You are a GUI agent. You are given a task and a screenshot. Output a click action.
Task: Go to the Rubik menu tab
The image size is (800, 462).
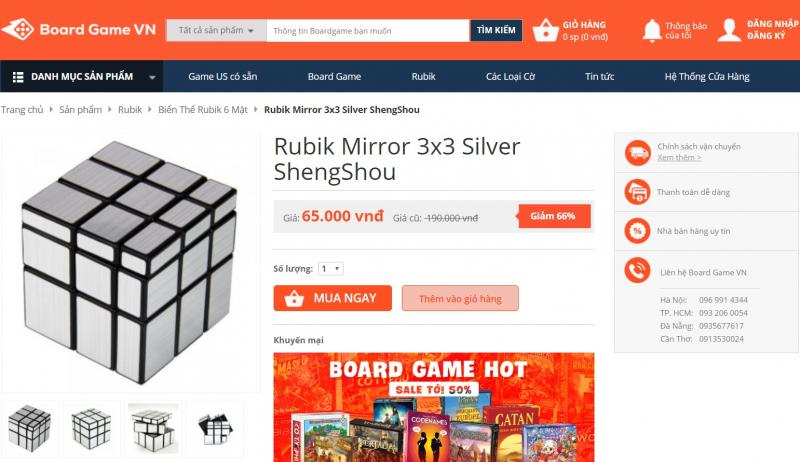423,76
